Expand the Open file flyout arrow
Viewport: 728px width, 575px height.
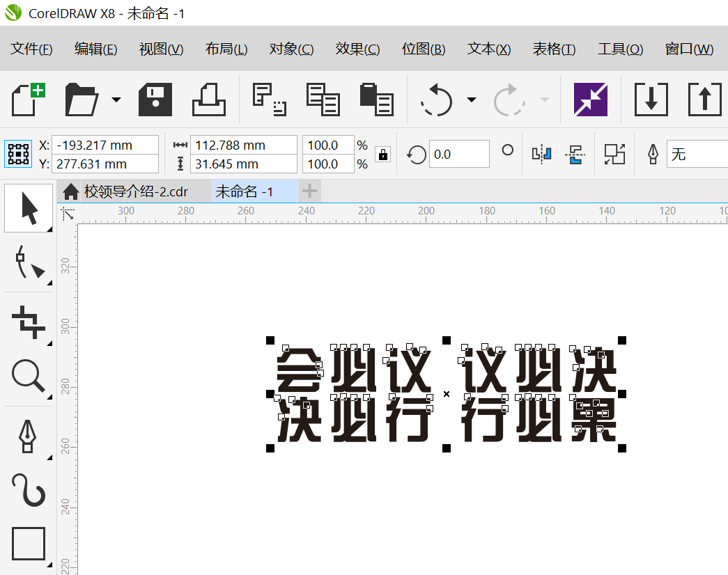point(116,100)
